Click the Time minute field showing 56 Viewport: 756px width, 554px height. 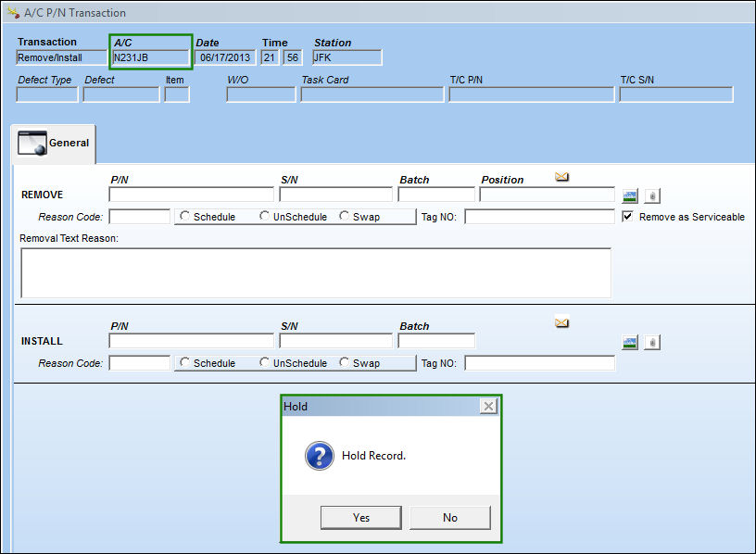pos(293,57)
